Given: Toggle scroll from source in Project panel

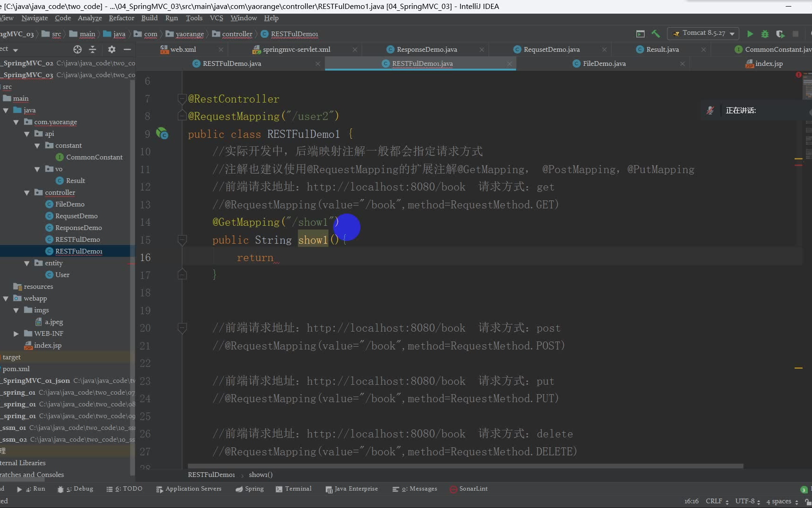Looking at the screenshot, I should (77, 49).
